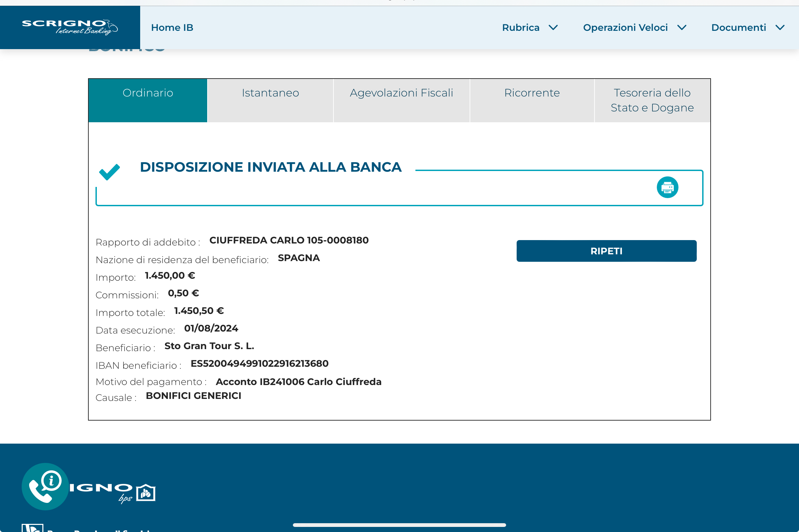Click the bps house logo in footer
Image resolution: width=799 pixels, height=532 pixels.
146,492
